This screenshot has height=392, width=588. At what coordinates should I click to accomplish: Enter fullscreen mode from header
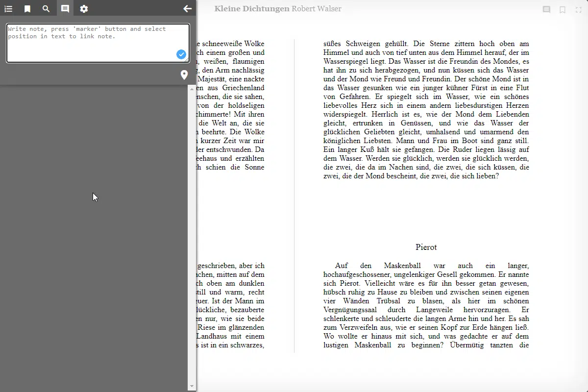pos(578,9)
